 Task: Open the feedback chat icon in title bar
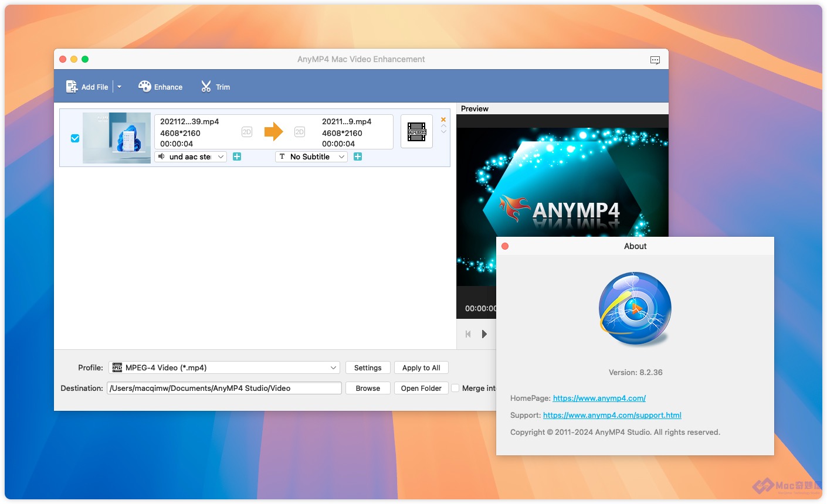(x=655, y=60)
